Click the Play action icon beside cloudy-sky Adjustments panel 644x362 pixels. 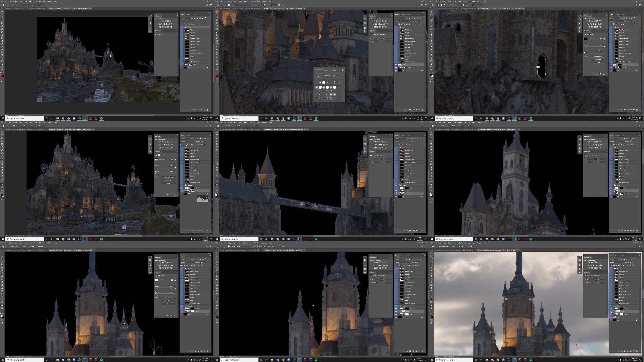pyautogui.click(x=580, y=272)
